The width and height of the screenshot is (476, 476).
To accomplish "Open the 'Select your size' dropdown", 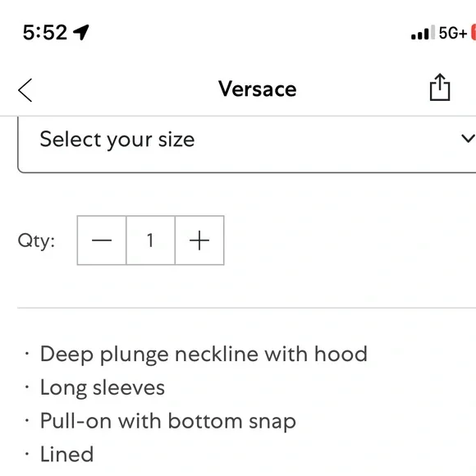I will tap(246, 144).
